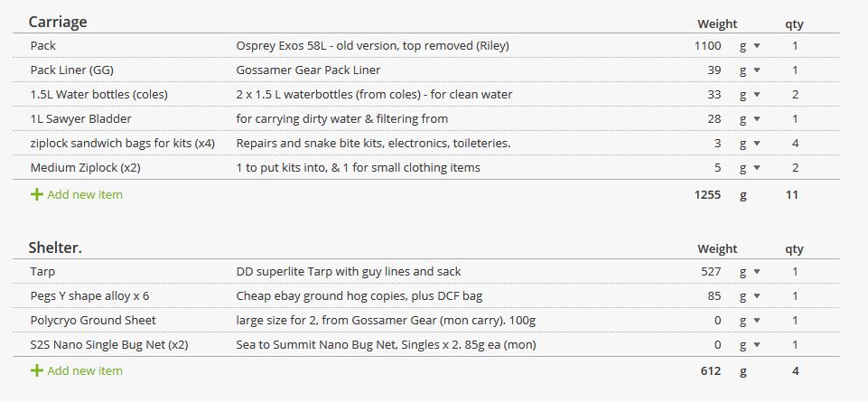Edit the quantity of 1.5L Water bottles
Screen dimensions: 868x402
coord(795,94)
